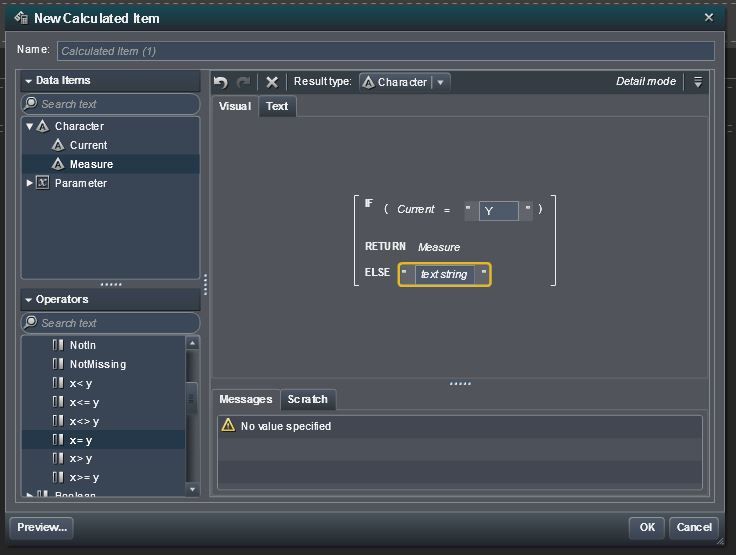Click the magnifier icon in Data Items search
The height and width of the screenshot is (555, 736).
(31, 103)
